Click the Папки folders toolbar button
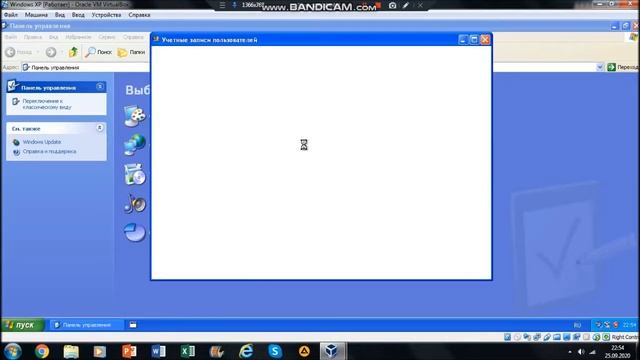 (131, 52)
